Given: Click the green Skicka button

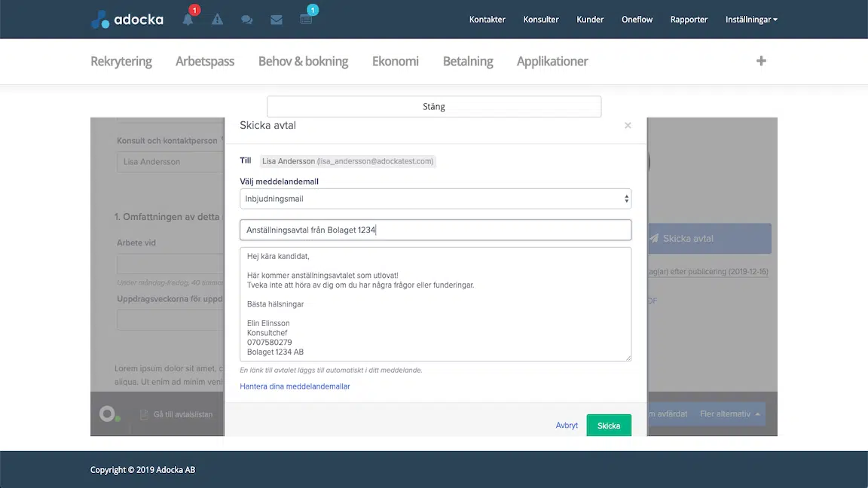Looking at the screenshot, I should point(609,425).
